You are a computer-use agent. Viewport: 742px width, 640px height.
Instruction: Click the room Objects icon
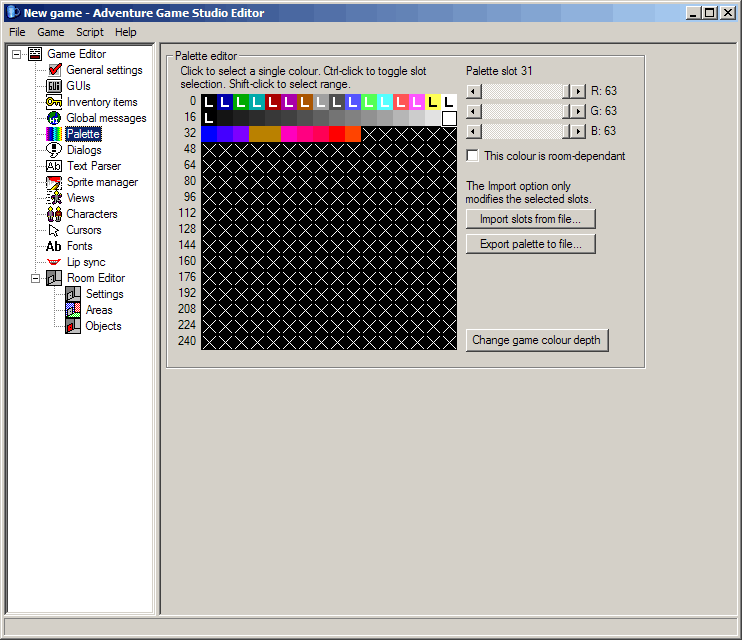73,326
